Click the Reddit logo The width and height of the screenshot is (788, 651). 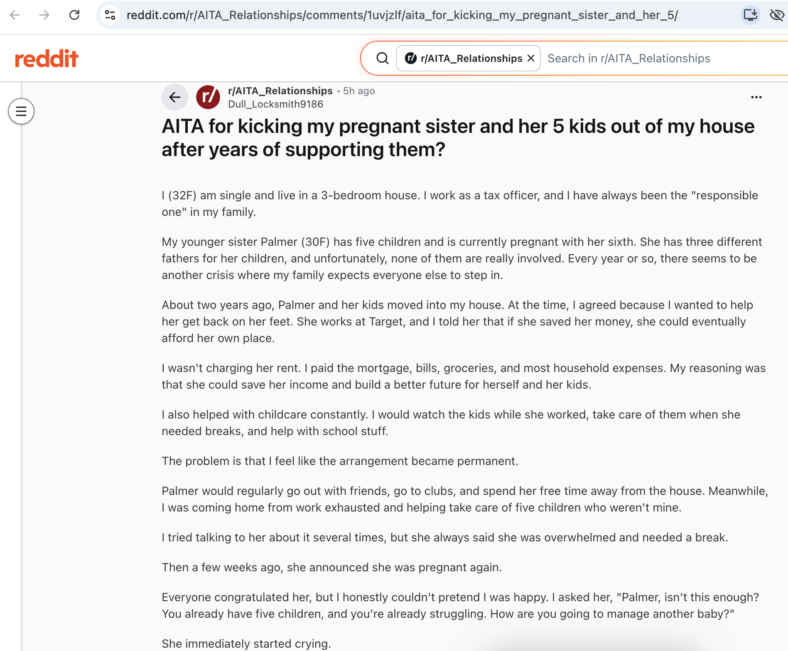[46, 58]
